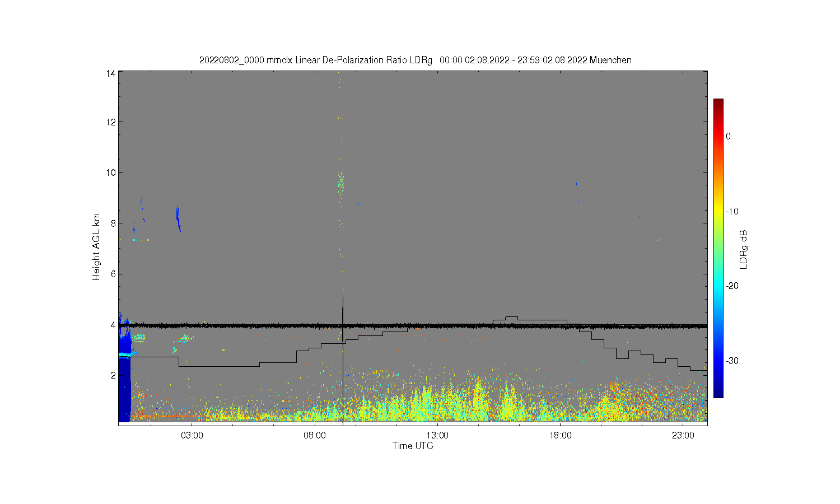Click the height tick label 4
The width and height of the screenshot is (840, 504).
coord(113,325)
